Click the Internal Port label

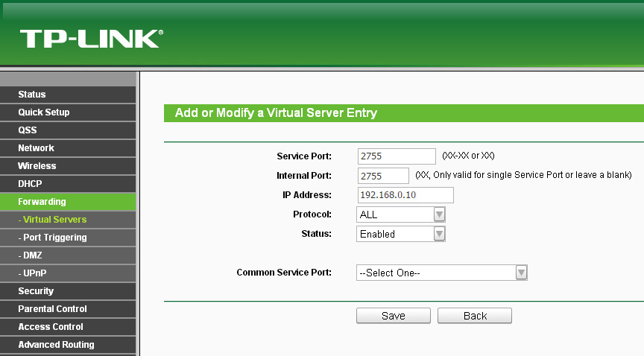tap(304, 176)
